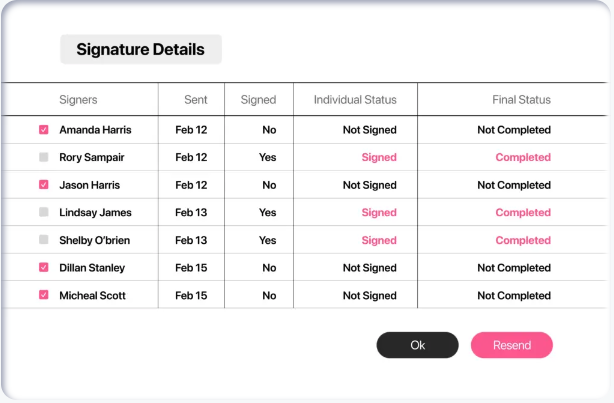Select the Lindsay James checkbox
Viewport: 614px width, 403px height.
[x=43, y=212]
